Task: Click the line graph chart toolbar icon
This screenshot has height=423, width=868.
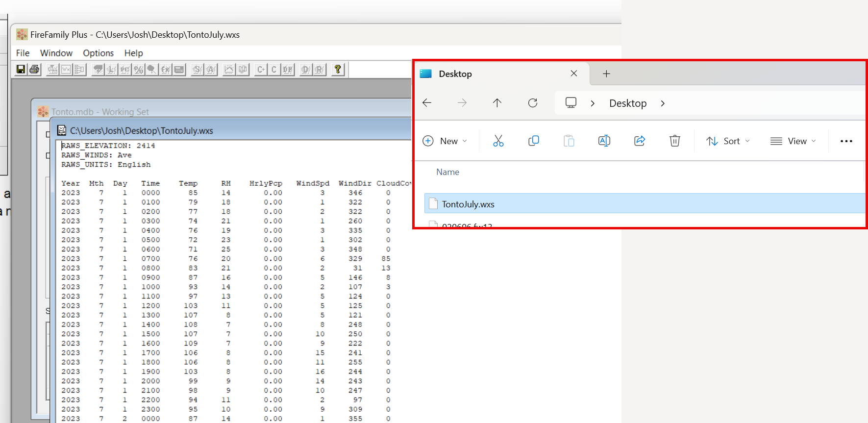Action: [229, 69]
